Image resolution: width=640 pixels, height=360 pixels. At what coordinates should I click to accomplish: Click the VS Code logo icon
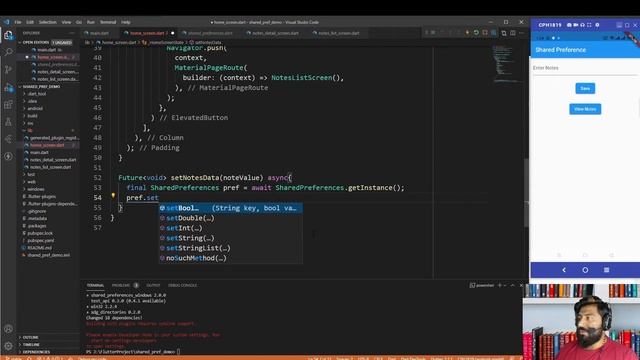(x=7, y=22)
